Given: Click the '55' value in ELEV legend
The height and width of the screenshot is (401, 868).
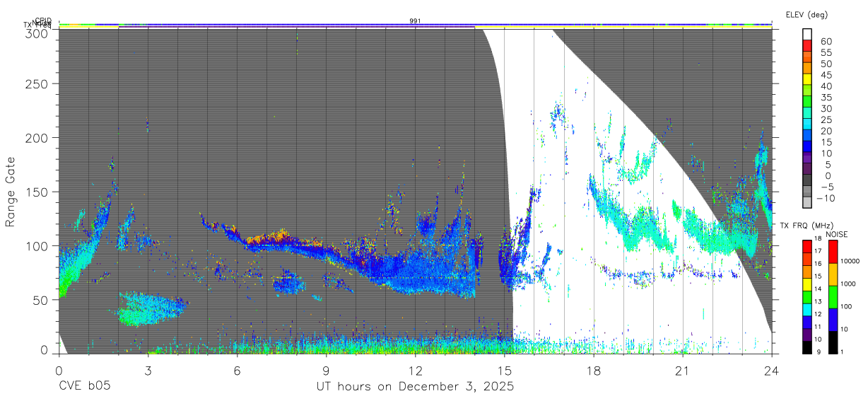Looking at the screenshot, I should 826,52.
